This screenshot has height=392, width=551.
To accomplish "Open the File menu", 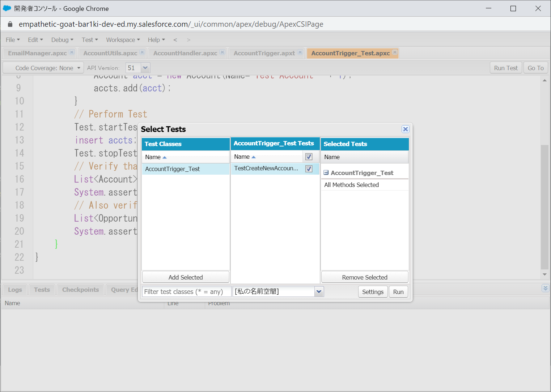I will 13,40.
